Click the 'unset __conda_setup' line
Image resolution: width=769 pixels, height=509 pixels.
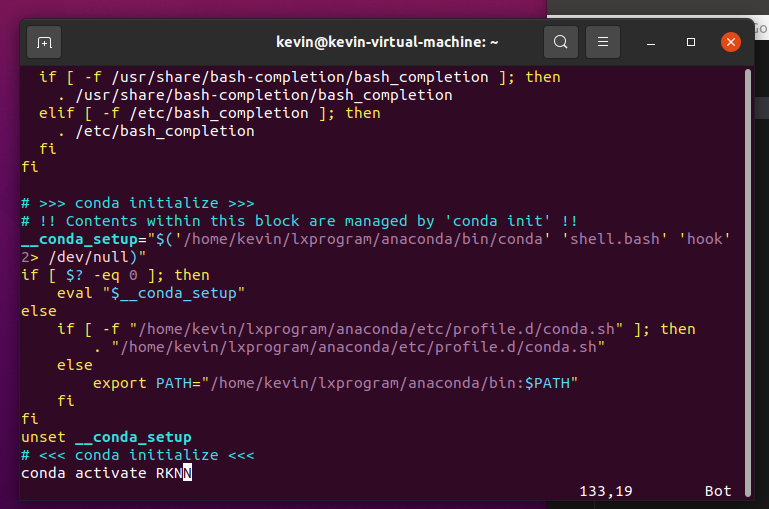click(106, 437)
